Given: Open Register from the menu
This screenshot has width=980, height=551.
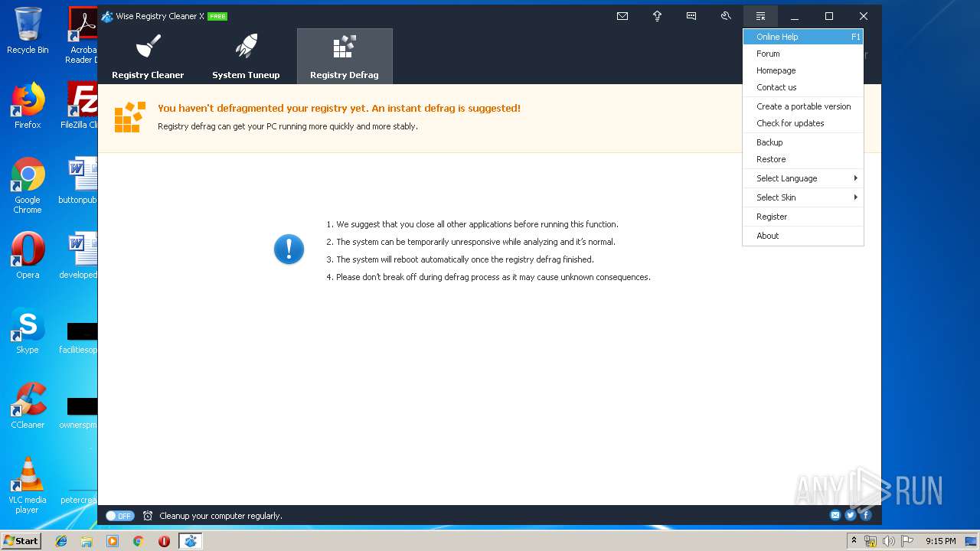Looking at the screenshot, I should (803, 217).
